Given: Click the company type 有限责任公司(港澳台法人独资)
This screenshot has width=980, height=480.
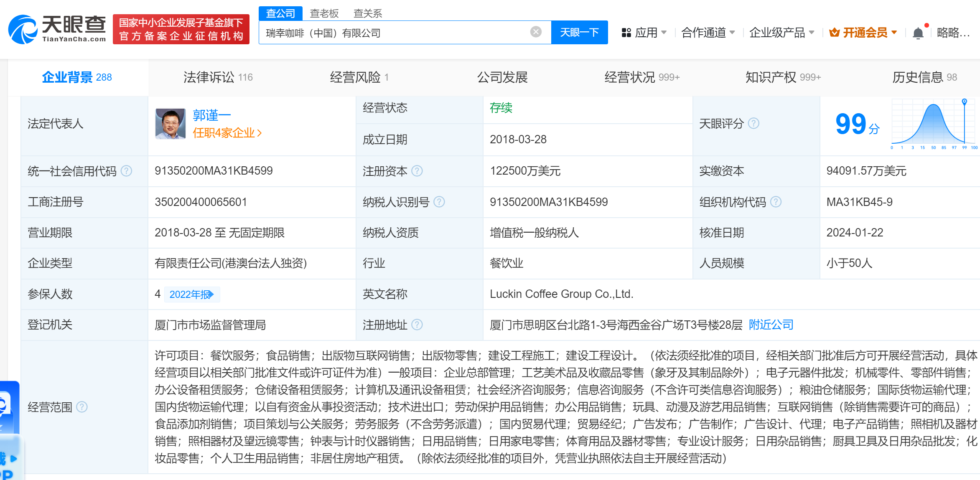Looking at the screenshot, I should pyautogui.click(x=231, y=263).
